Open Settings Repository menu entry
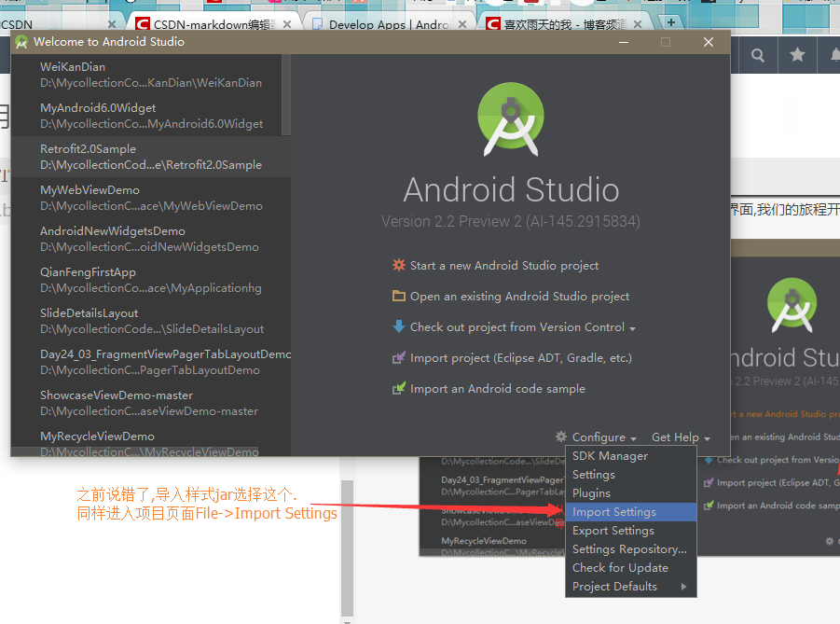 coord(630,549)
